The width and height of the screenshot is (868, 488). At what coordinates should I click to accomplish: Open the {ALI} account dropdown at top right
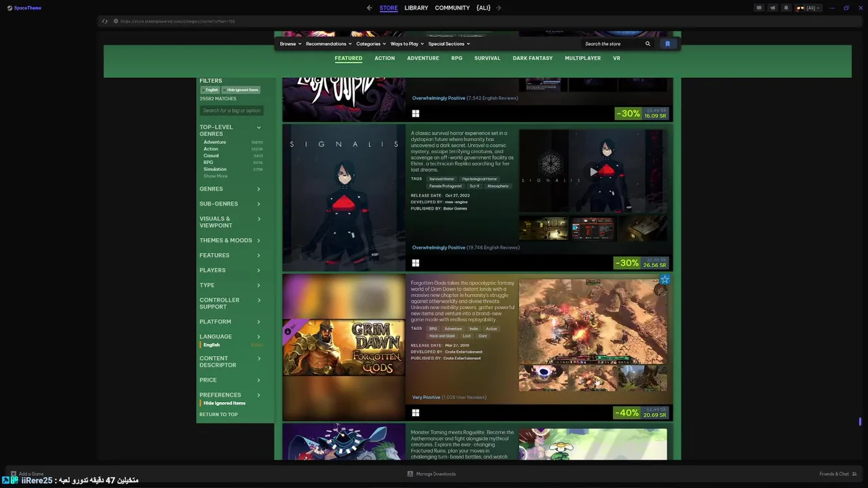(x=808, y=8)
